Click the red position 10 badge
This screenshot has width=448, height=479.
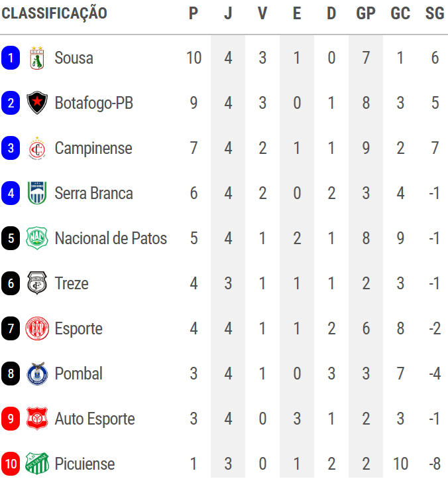[11, 464]
